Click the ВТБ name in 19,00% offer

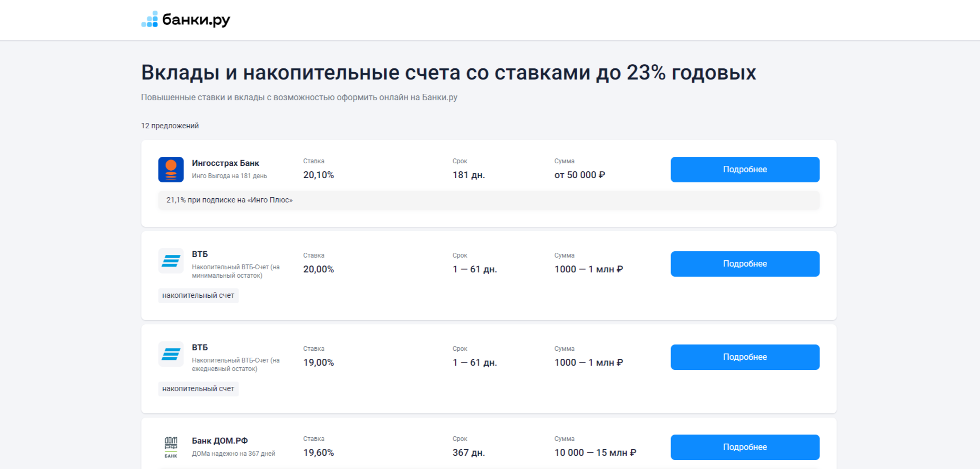tap(200, 348)
